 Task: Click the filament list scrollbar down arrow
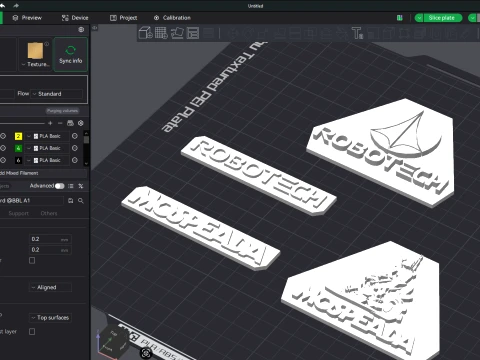pyautogui.click(x=86, y=163)
